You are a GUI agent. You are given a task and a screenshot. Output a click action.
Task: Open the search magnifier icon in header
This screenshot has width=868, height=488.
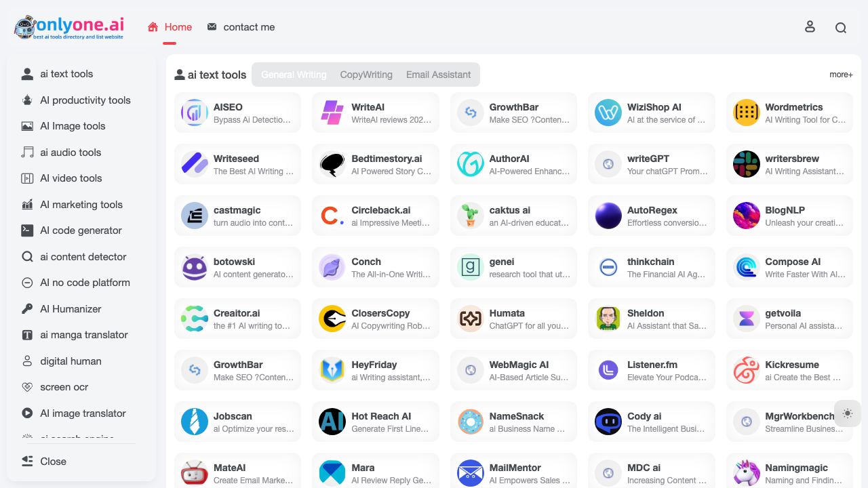pos(841,28)
